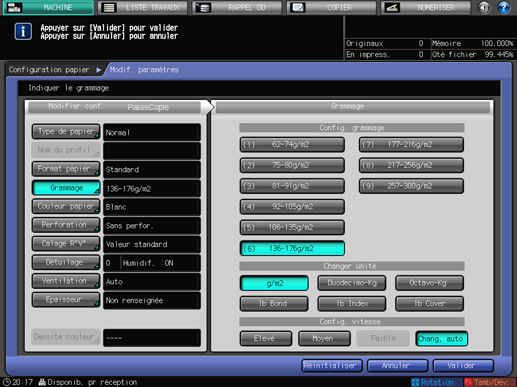Select grammage (2) 75-80g/m2
517x387 pixels.
pos(292,165)
